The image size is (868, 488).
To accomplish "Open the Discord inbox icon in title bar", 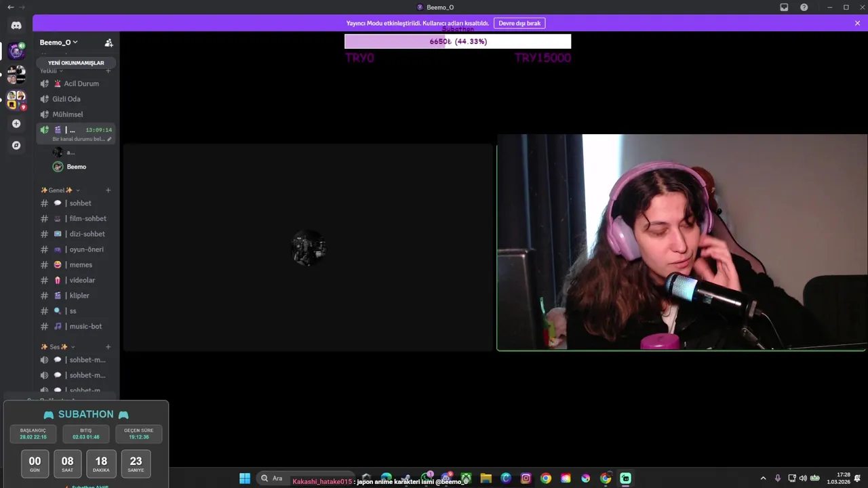I will coord(784,7).
